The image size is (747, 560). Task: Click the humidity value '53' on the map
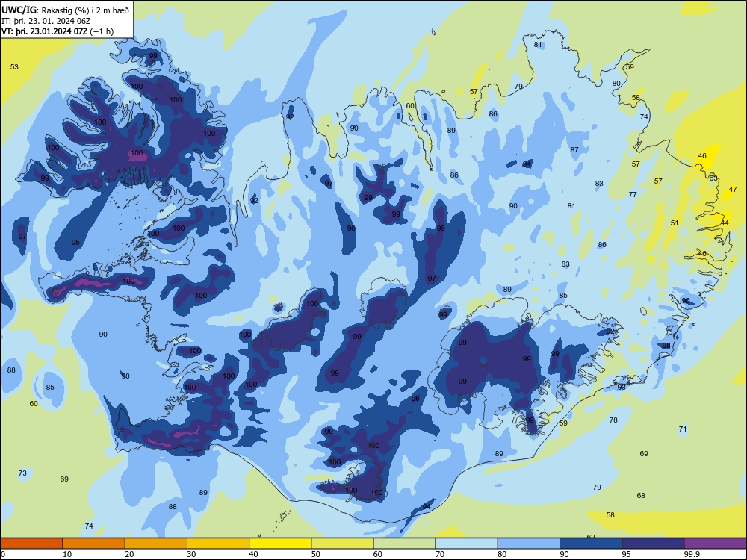(14, 66)
